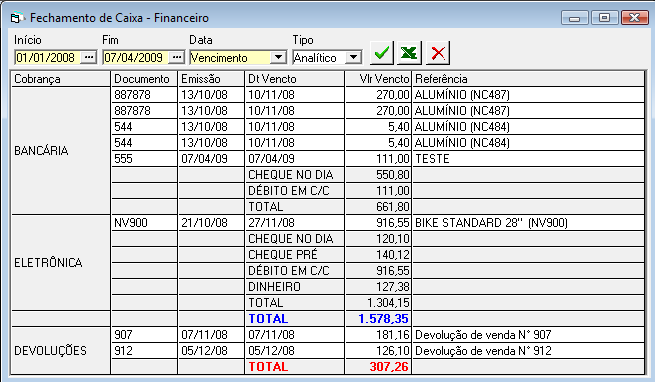Export report with the Excel icon button

click(x=409, y=53)
